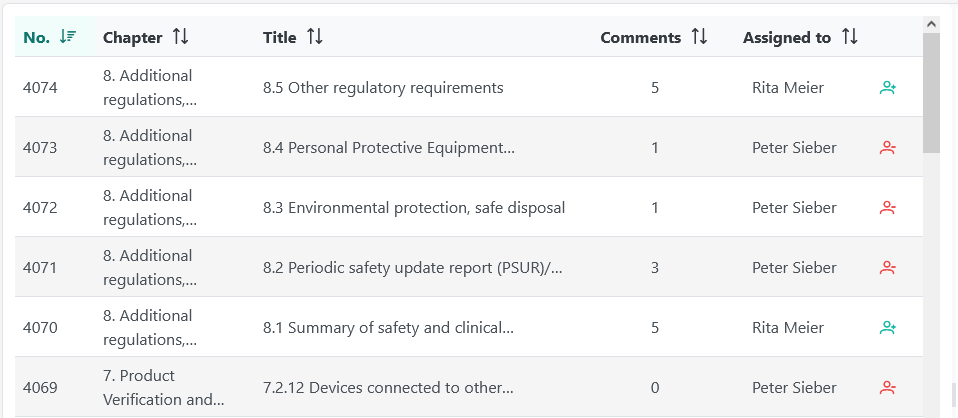Viewport: 958px width, 418px height.
Task: Sort the table by Chapter
Action: pyautogui.click(x=180, y=37)
